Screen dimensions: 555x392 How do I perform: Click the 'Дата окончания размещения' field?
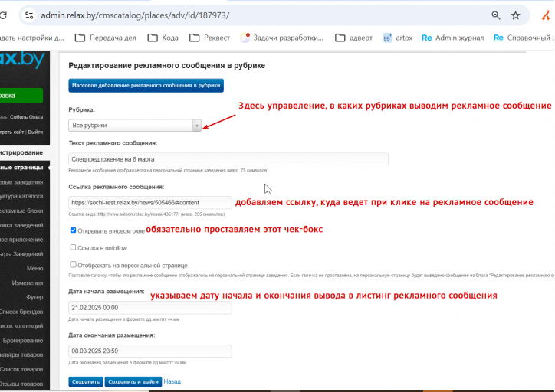[150, 351]
